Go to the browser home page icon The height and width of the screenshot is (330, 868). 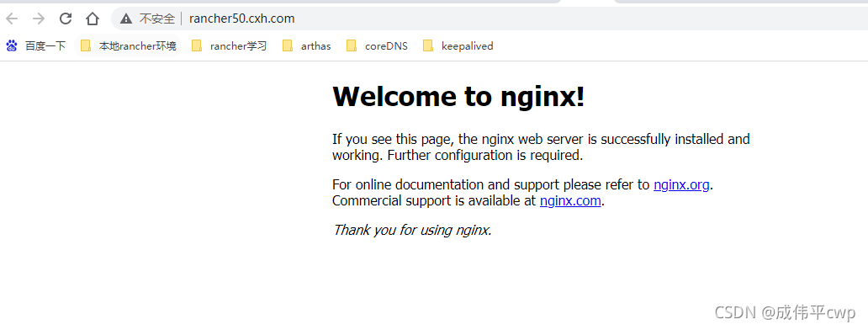[92, 19]
